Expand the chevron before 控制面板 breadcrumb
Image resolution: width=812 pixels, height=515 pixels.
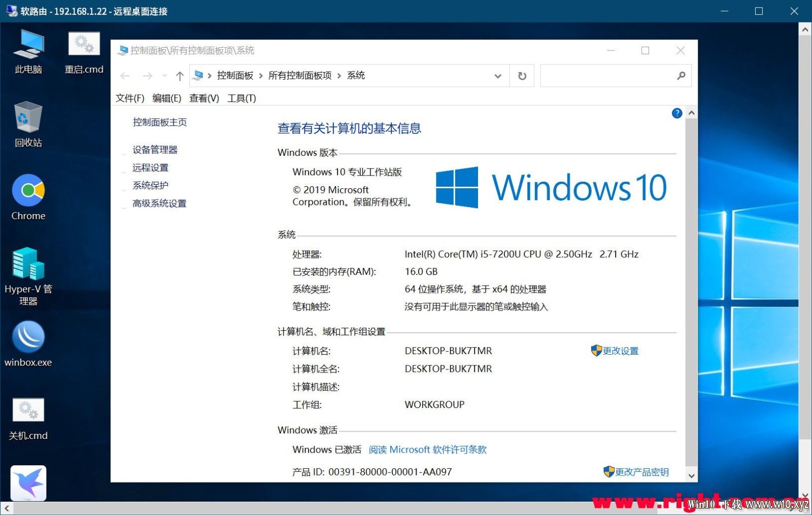click(210, 76)
